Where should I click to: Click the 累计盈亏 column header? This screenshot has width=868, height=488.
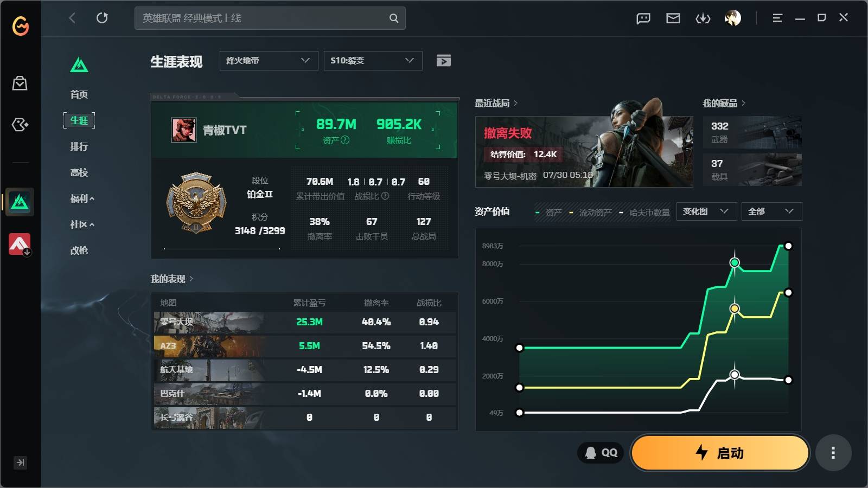[x=309, y=303]
